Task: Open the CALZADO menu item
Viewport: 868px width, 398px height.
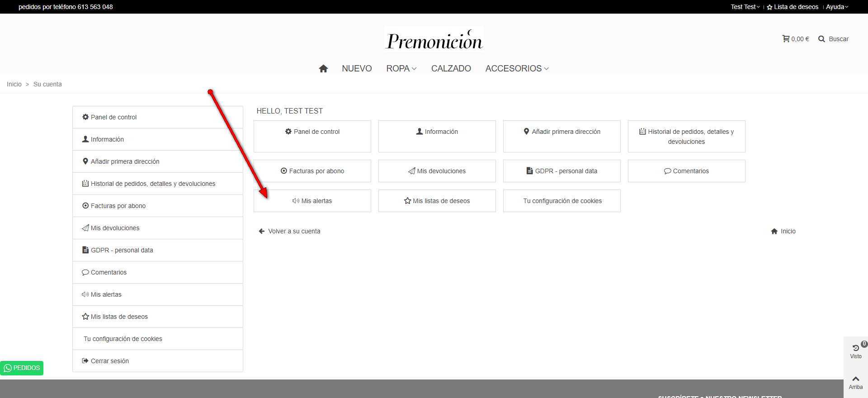Action: 451,68
